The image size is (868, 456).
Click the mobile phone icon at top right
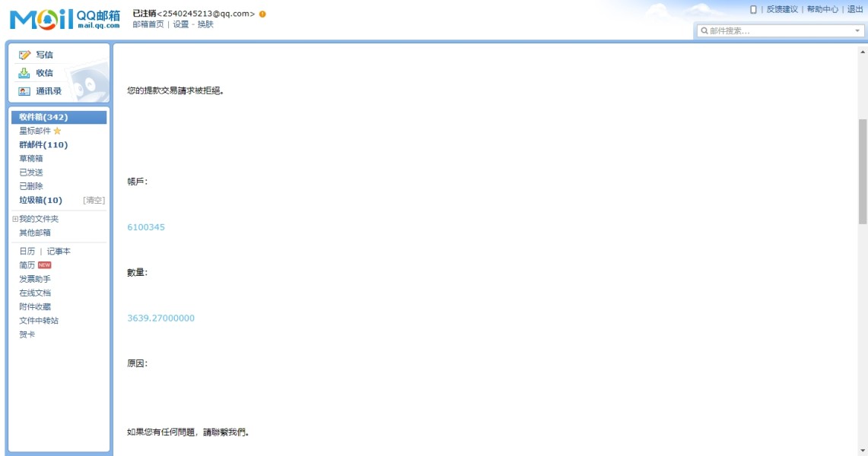(753, 9)
